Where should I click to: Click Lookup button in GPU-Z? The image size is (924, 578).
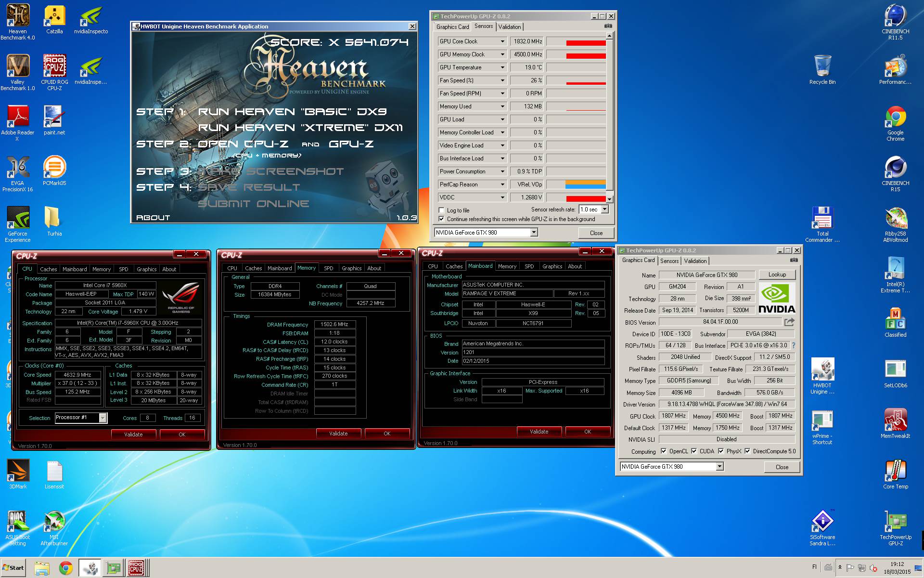click(x=777, y=275)
